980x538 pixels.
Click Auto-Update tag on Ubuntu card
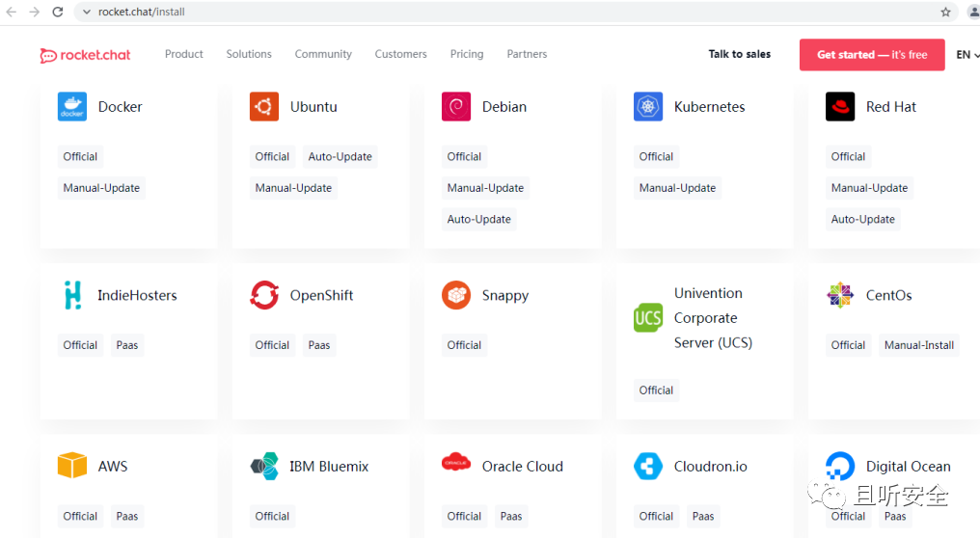340,156
